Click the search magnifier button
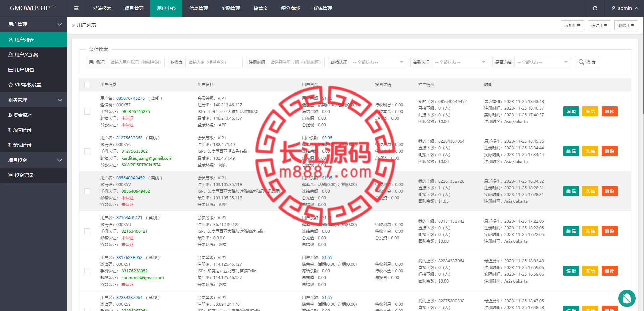 587,62
